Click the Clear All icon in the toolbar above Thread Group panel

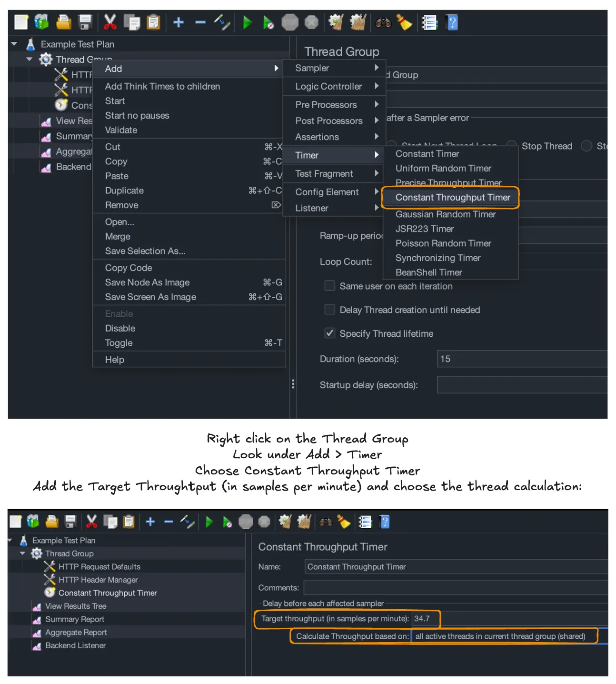click(x=358, y=22)
